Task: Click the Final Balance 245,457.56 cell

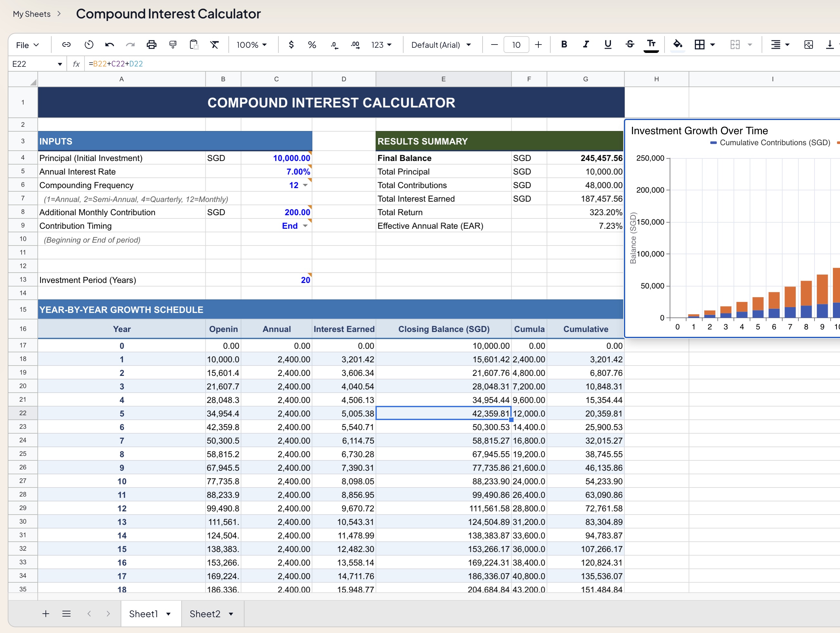Action: coord(585,158)
